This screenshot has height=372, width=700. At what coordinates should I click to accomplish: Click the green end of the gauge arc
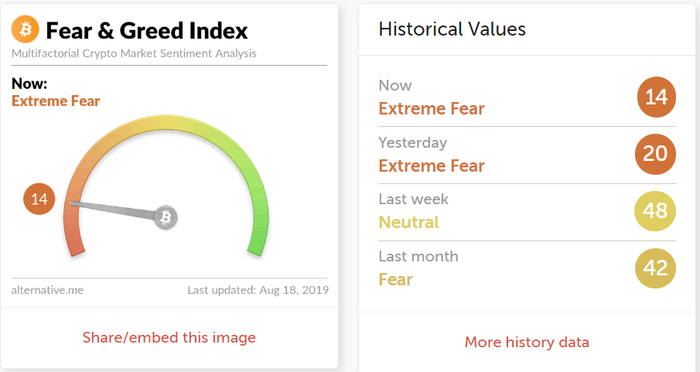[257, 245]
